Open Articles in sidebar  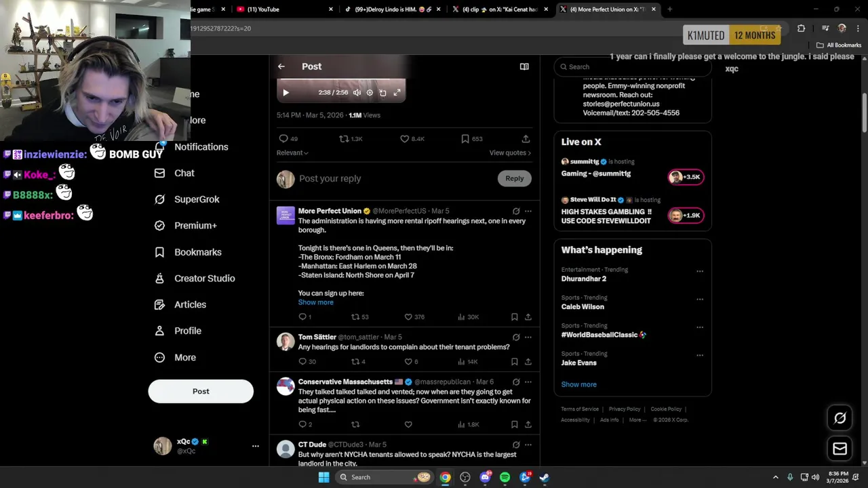click(x=180, y=305)
